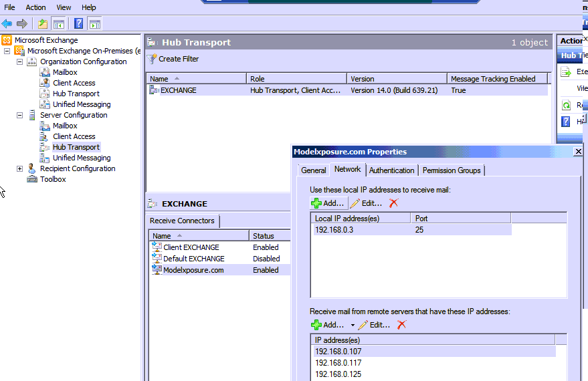
Task: Click the Forward arrow toolbar icon
Action: tap(22, 24)
